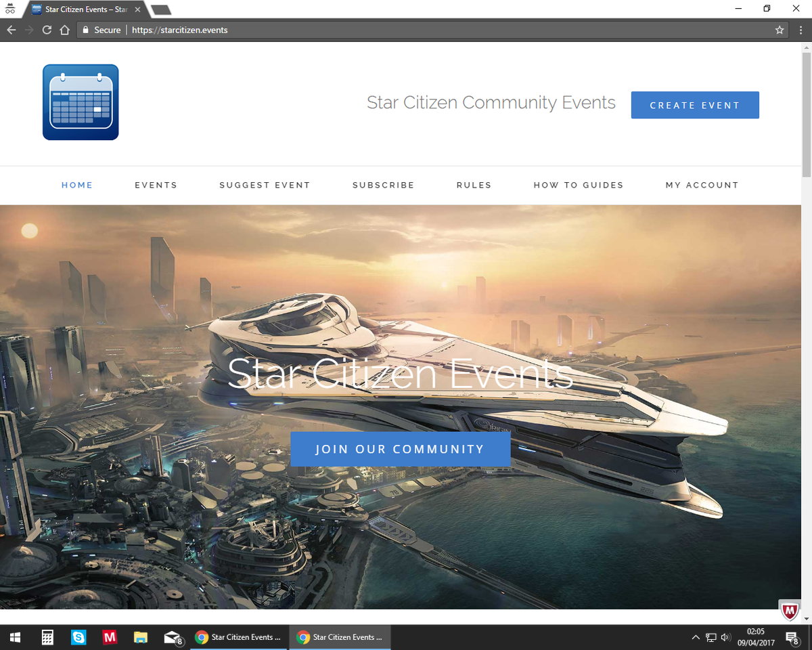Open the Windows Start menu

click(15, 637)
